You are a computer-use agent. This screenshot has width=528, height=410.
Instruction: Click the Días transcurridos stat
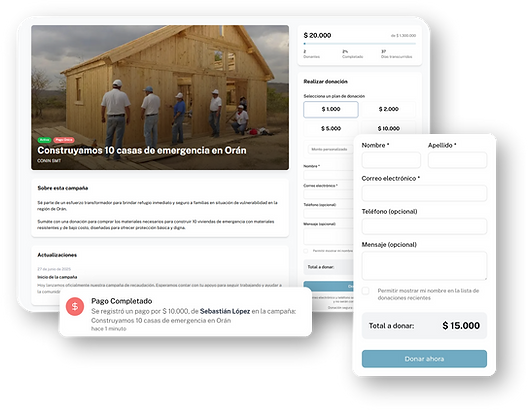[397, 54]
